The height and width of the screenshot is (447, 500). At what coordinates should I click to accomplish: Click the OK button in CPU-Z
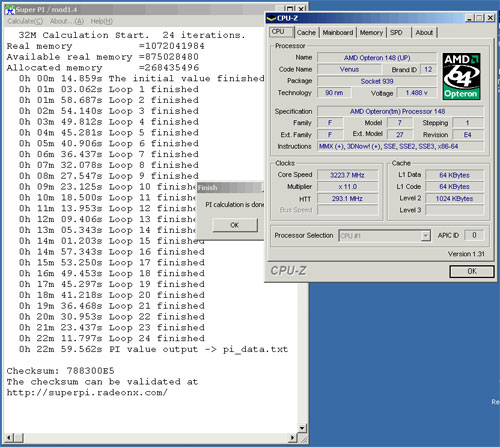click(472, 271)
